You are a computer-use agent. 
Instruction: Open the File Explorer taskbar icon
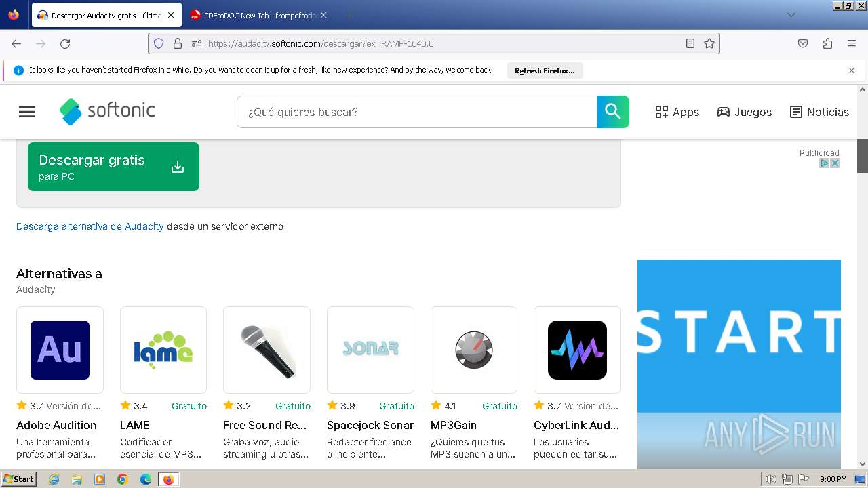coord(77,479)
